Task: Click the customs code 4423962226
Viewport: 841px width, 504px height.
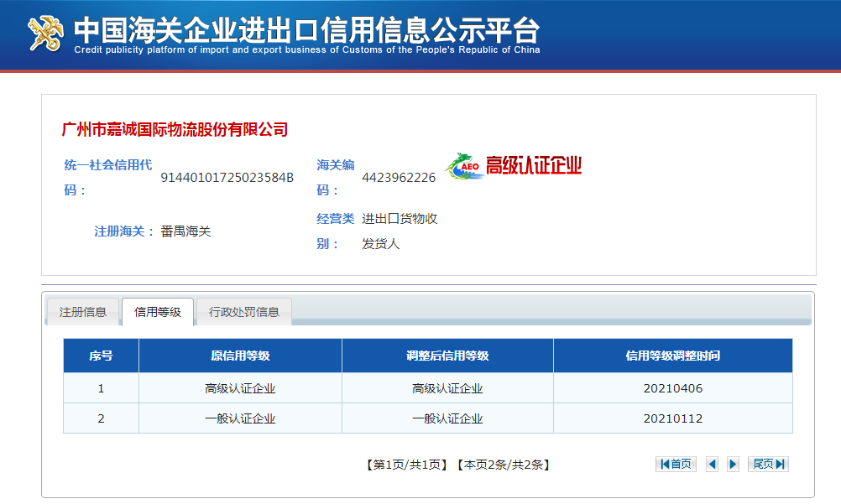Action: pyautogui.click(x=399, y=178)
